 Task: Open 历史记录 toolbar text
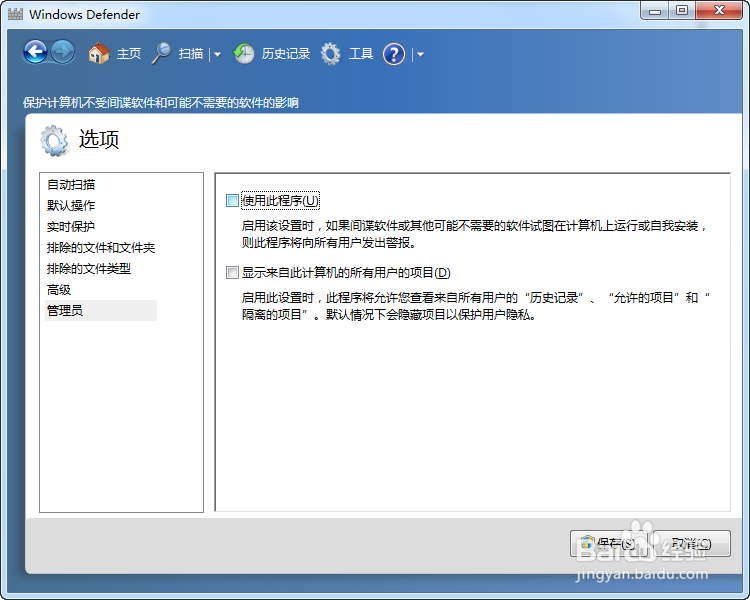(286, 54)
